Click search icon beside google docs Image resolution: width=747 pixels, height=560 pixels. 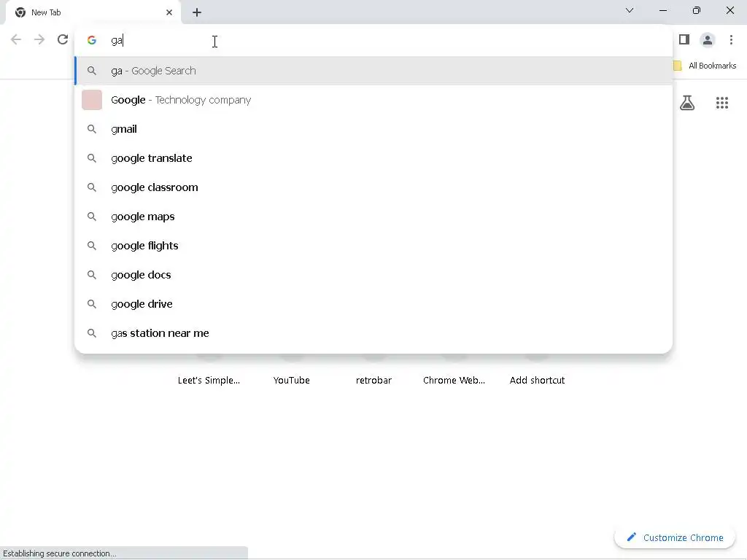click(x=92, y=275)
